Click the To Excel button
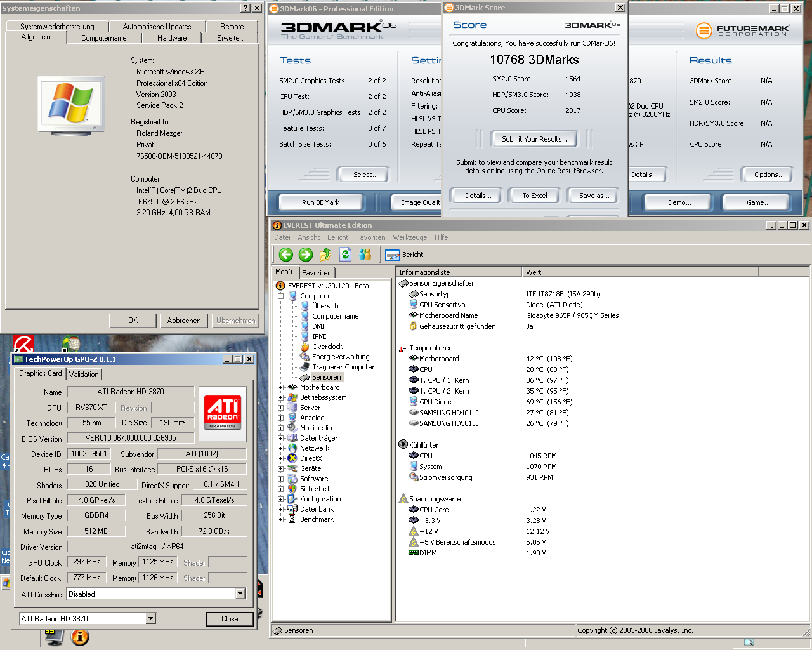812x650 pixels. pos(535,196)
